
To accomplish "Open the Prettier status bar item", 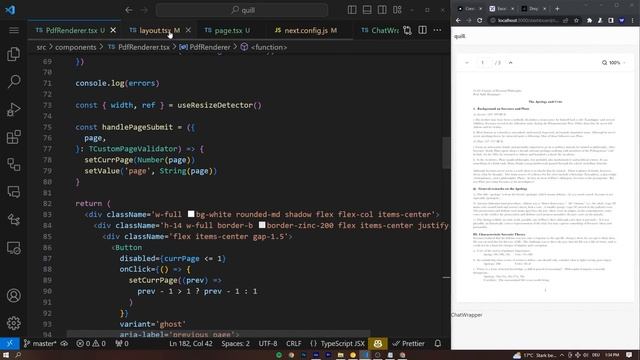I will [408, 344].
